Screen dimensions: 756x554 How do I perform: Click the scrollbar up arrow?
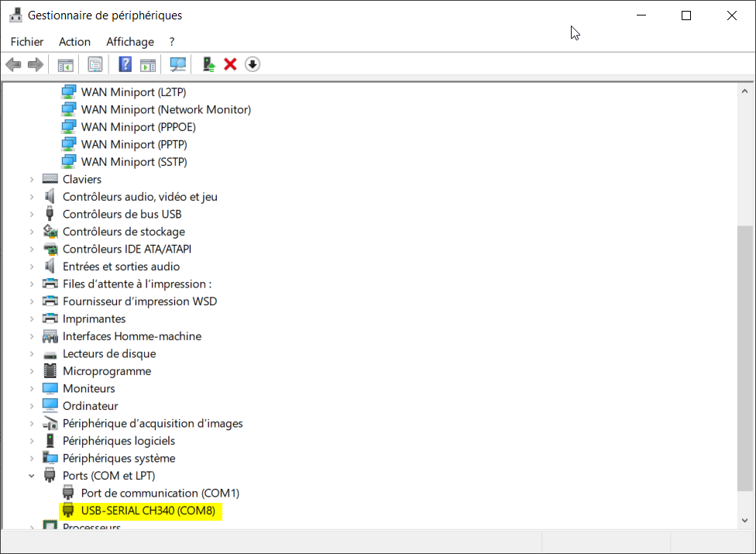pos(745,91)
